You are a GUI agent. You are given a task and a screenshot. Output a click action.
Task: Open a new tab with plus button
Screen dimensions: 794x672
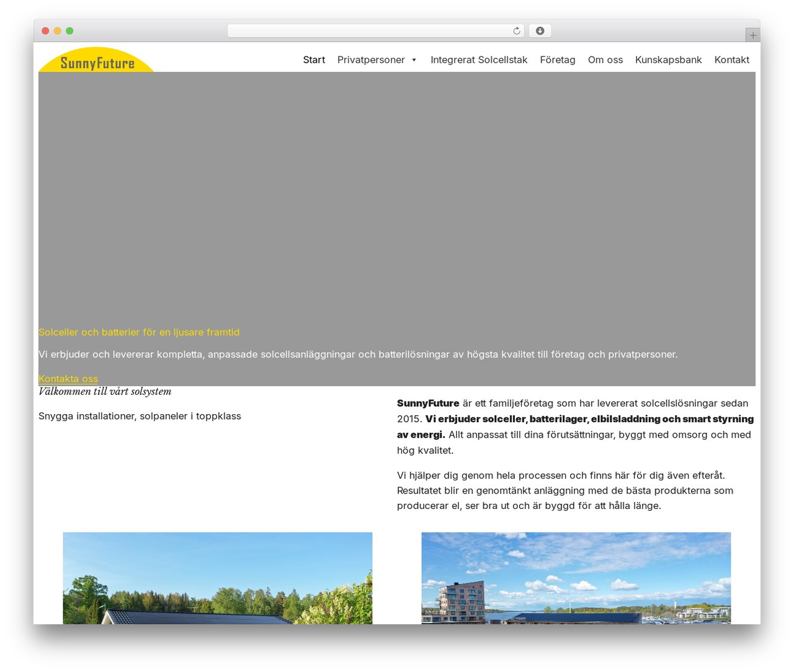coord(752,35)
